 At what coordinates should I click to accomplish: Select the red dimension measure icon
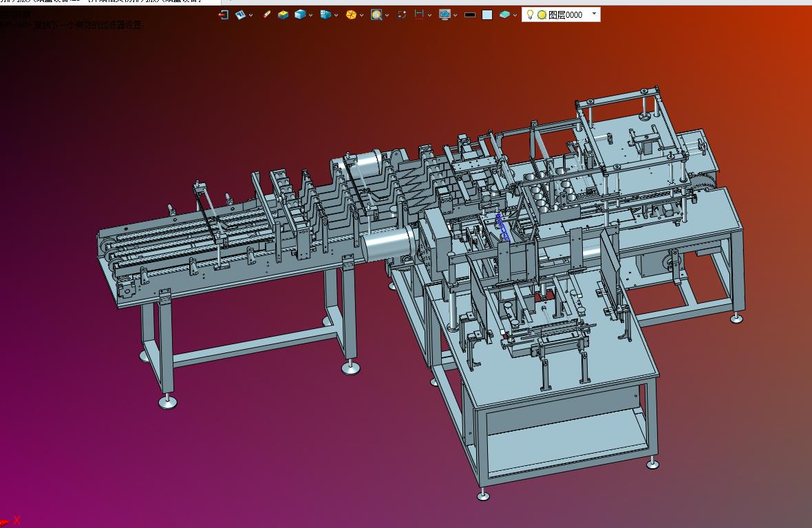[419, 14]
